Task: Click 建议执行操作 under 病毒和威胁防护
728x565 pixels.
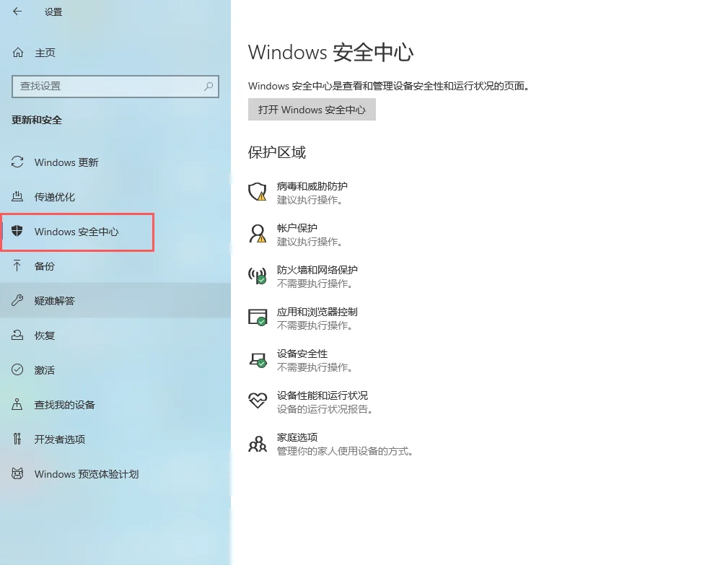Action: (x=310, y=200)
